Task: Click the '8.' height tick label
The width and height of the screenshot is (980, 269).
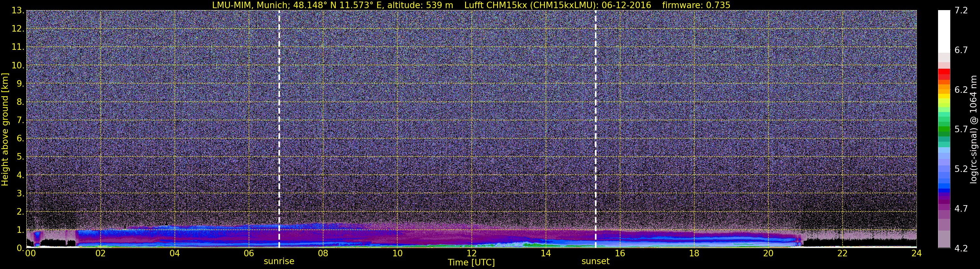Action: tap(20, 102)
